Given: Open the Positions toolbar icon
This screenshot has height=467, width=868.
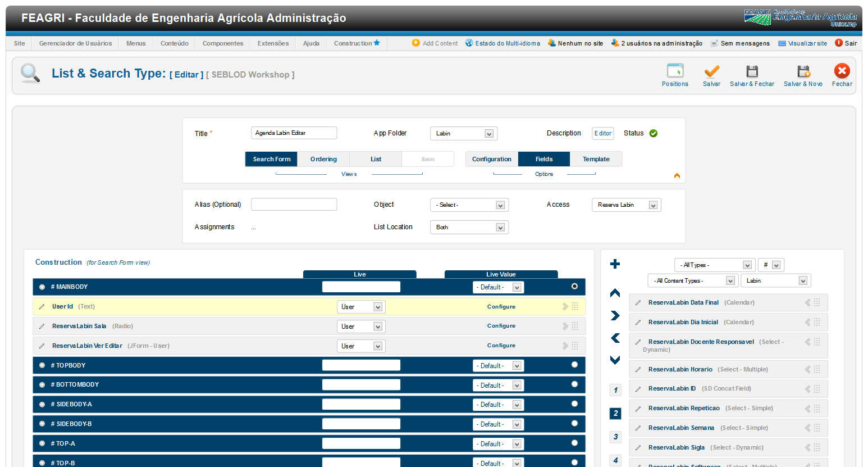Looking at the screenshot, I should pyautogui.click(x=675, y=71).
